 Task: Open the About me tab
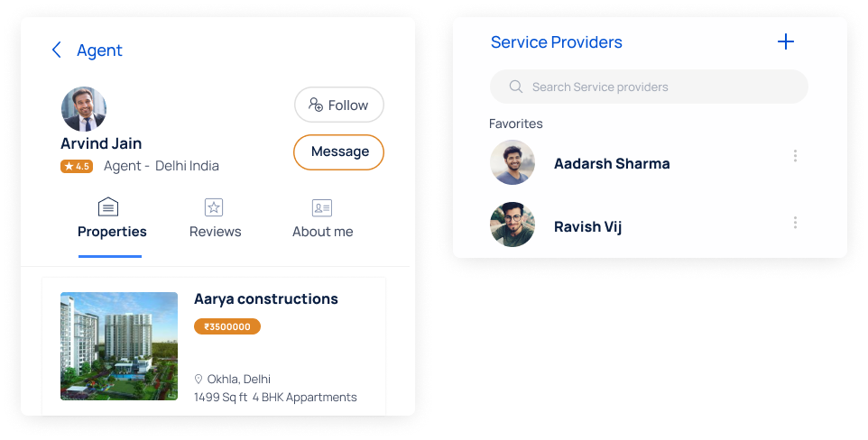click(x=322, y=232)
